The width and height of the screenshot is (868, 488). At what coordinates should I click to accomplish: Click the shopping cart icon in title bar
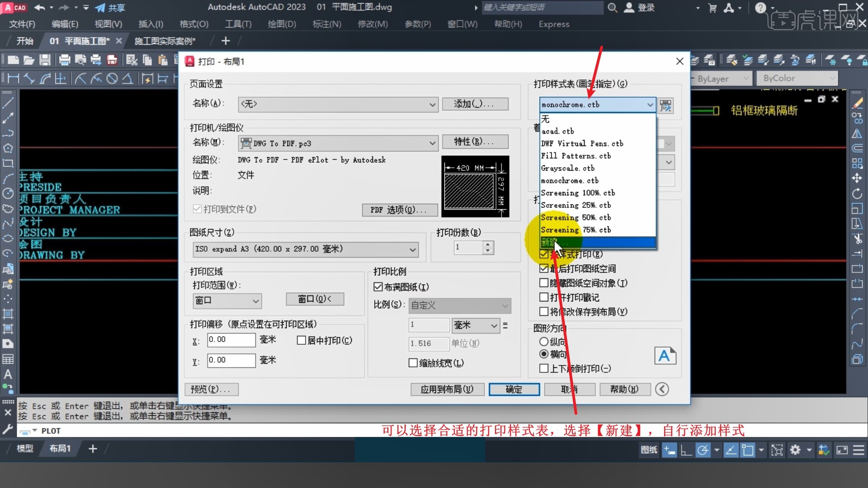712,8
